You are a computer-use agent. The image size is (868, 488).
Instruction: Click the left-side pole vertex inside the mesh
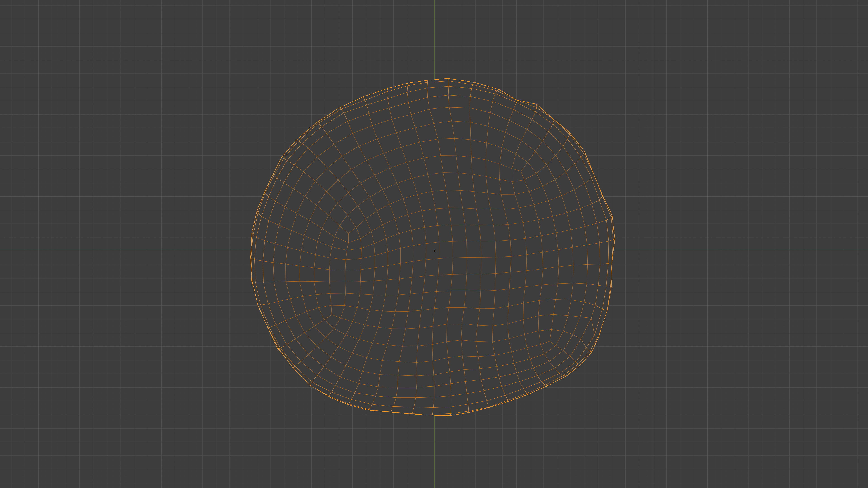(x=348, y=233)
